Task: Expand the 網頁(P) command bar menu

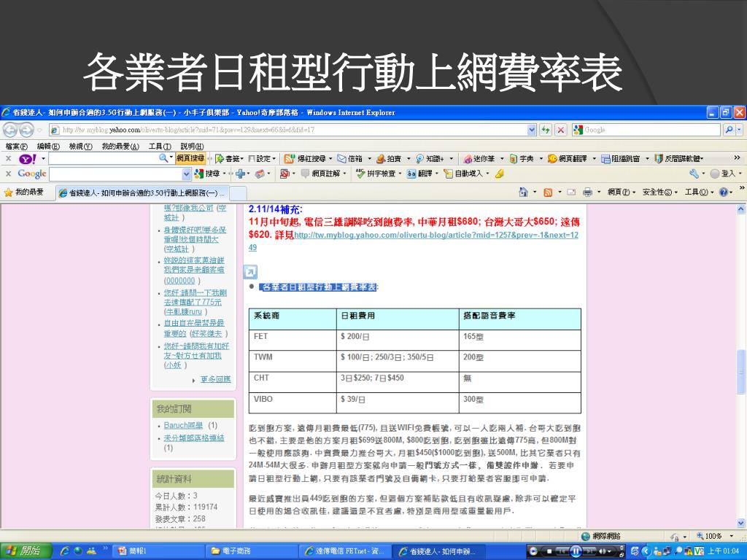Action: [x=622, y=192]
